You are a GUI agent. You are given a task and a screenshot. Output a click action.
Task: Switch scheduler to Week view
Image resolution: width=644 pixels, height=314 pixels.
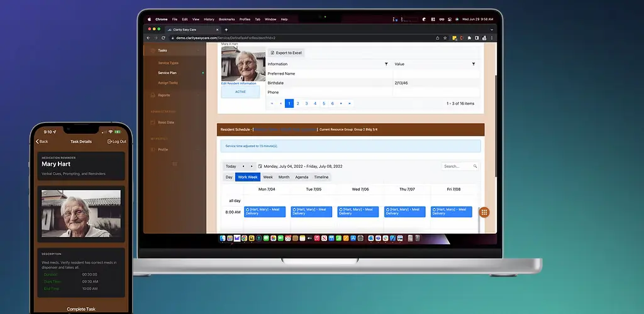coord(268,177)
